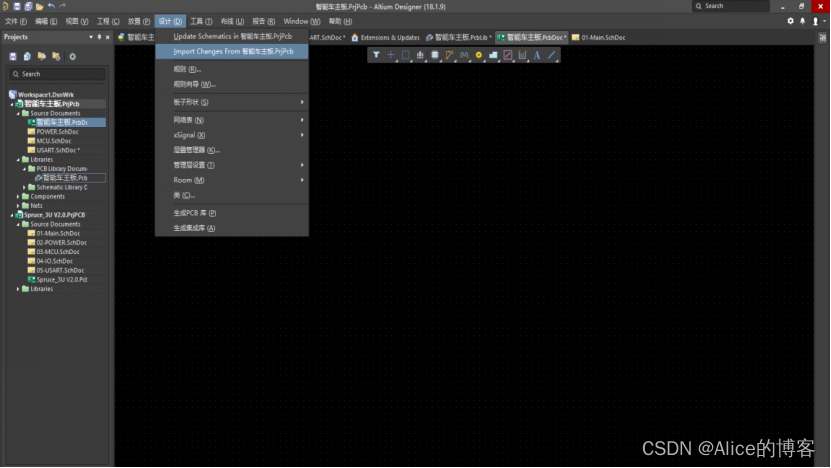Click the Projects panel search field
The height and width of the screenshot is (468, 831).
coord(57,74)
